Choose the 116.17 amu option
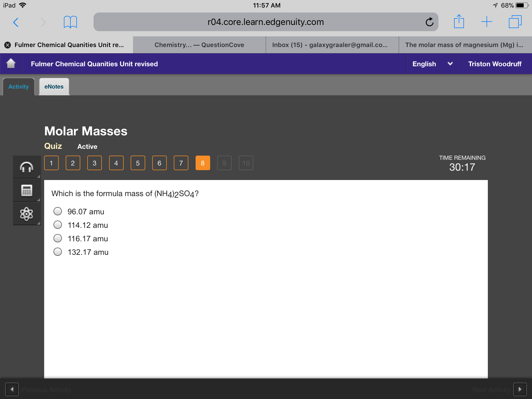Screen dimensions: 532x399 coord(58,238)
